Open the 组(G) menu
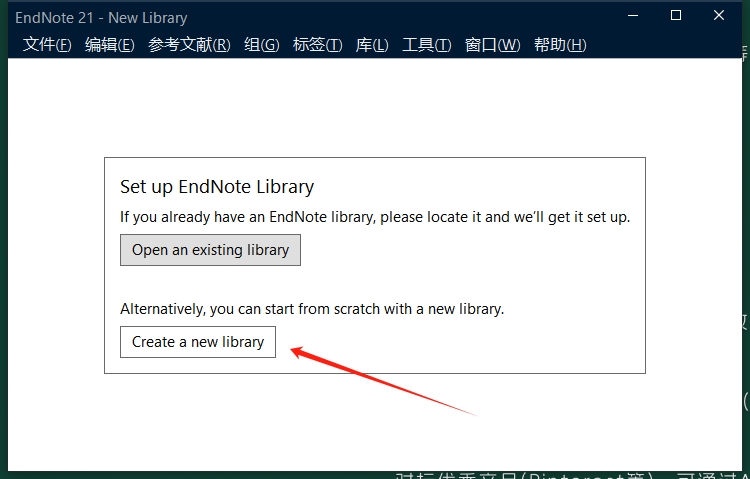Viewport: 750px width, 479px height. click(x=261, y=45)
